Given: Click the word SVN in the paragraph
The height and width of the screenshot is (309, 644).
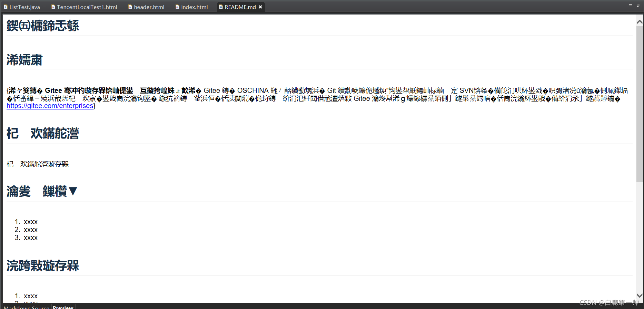Looking at the screenshot, I should coord(466,90).
